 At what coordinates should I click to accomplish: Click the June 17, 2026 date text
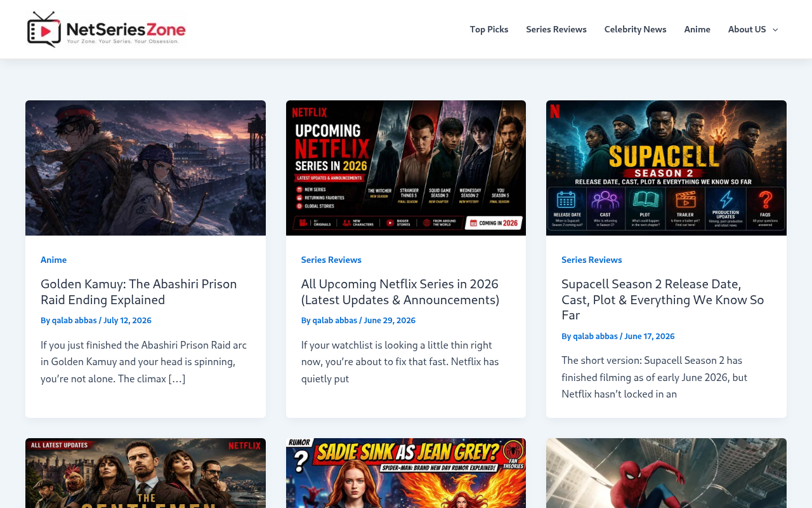(x=650, y=337)
